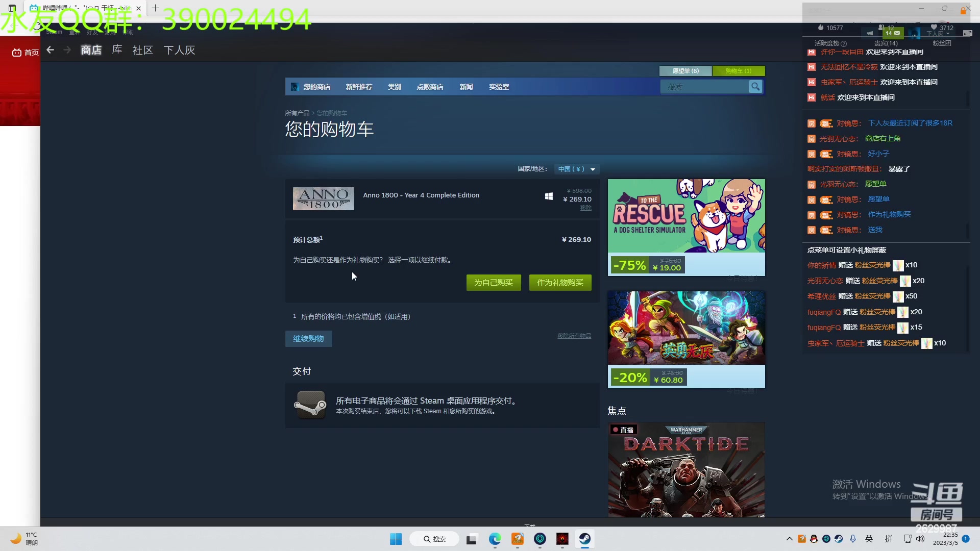
Task: Click the microphone icon in the system tray
Action: pos(853,539)
